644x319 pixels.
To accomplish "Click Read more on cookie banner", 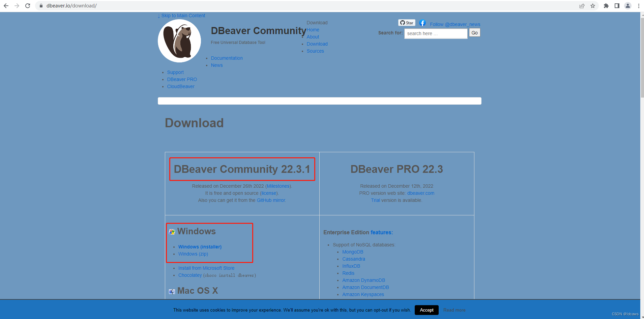I will click(455, 310).
